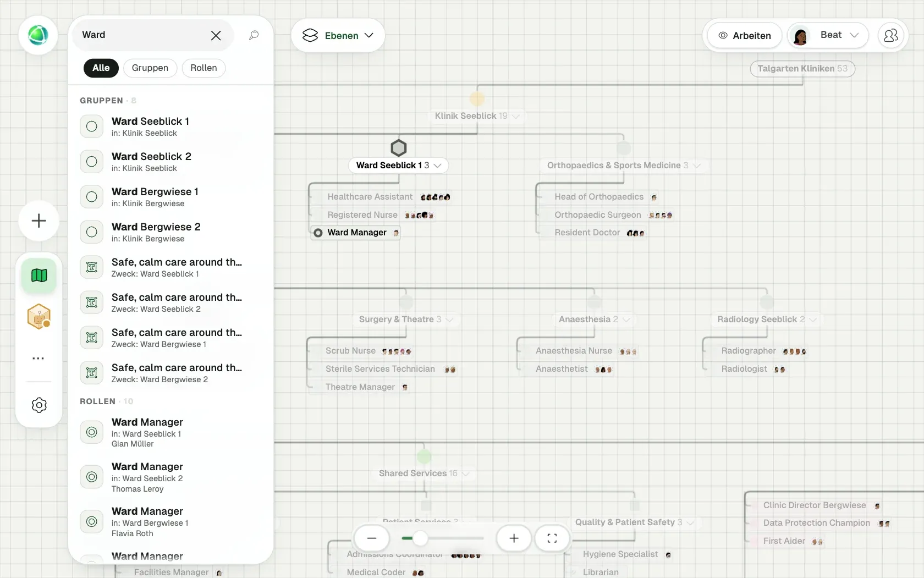
Task: Expand the Surgery & Theatre node
Action: click(449, 320)
